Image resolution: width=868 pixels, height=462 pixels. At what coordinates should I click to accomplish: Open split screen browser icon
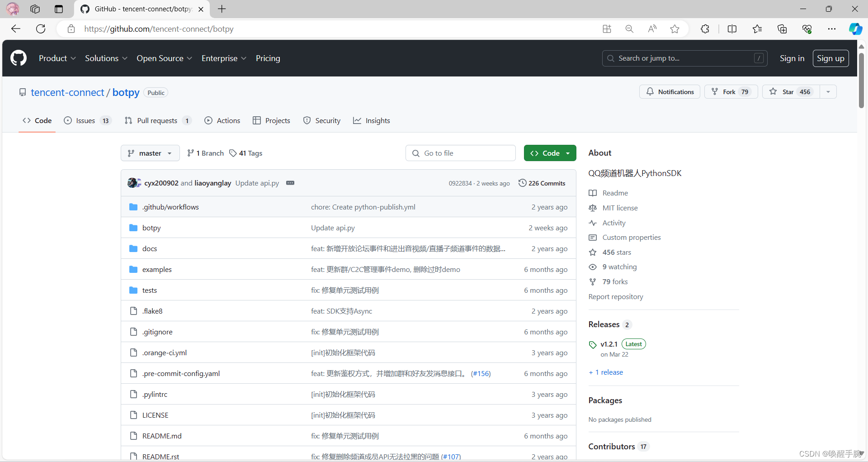732,29
